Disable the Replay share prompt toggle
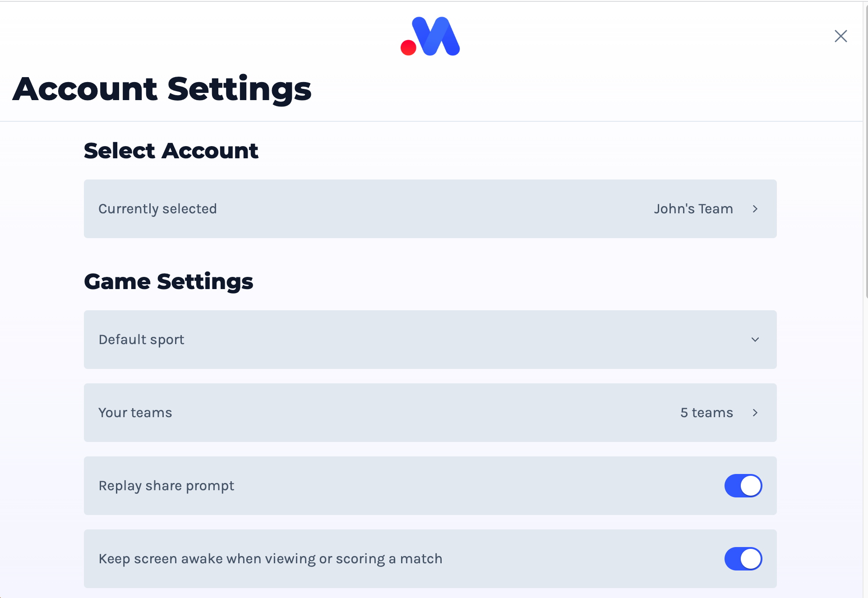The width and height of the screenshot is (868, 598). pos(743,486)
